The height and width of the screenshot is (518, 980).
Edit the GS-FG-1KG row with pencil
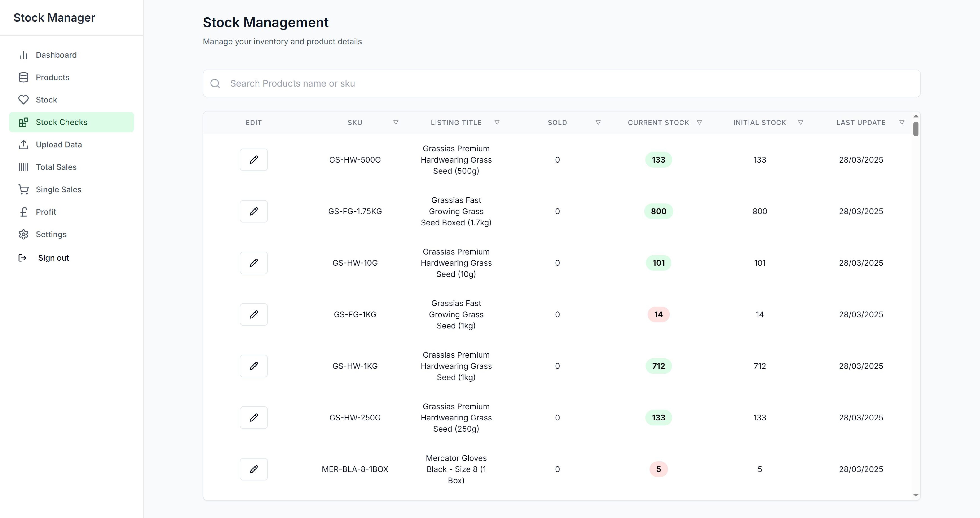pyautogui.click(x=254, y=315)
